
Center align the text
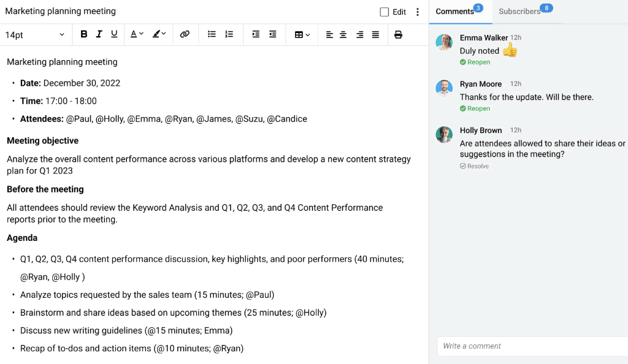click(x=343, y=35)
